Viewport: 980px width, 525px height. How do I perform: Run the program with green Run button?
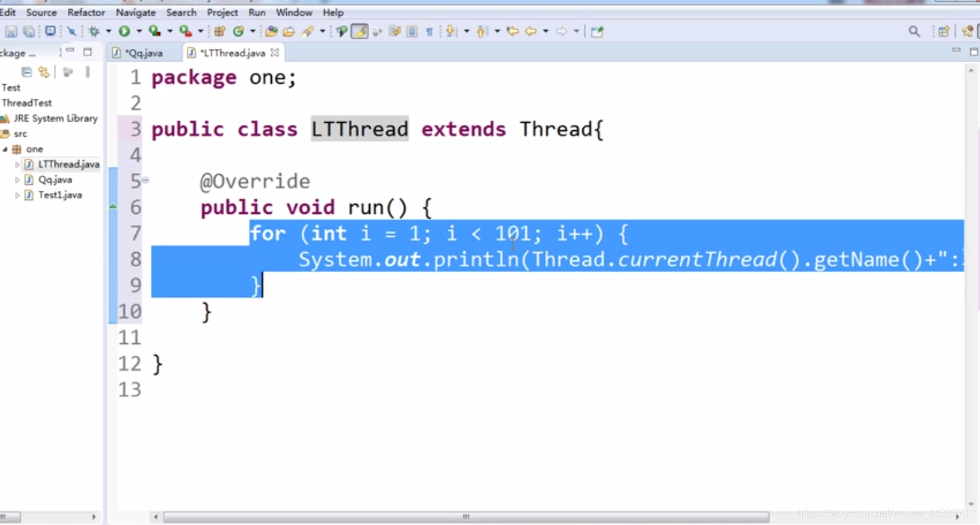point(123,31)
